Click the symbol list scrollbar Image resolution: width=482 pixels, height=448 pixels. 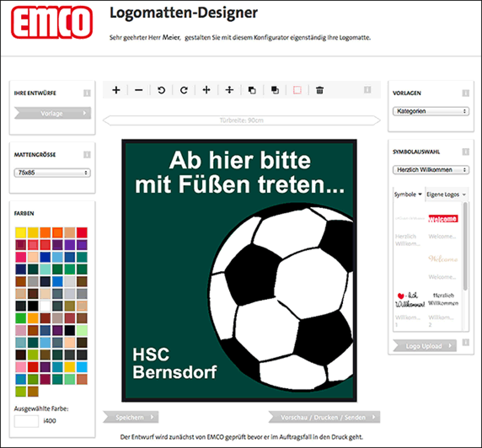(x=465, y=246)
